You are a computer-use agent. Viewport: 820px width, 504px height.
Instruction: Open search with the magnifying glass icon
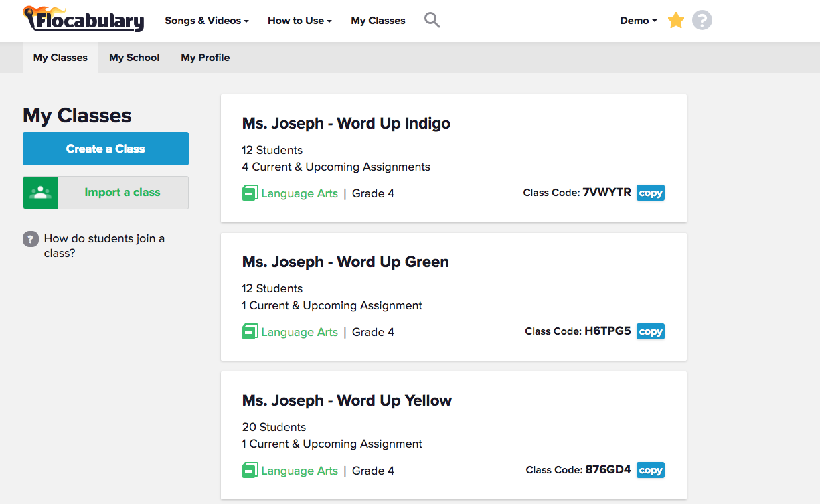point(432,20)
